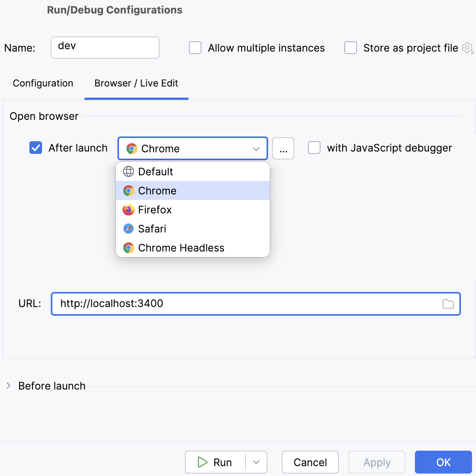Uncheck the After launch option
The height and width of the screenshot is (476, 476).
(x=35, y=148)
